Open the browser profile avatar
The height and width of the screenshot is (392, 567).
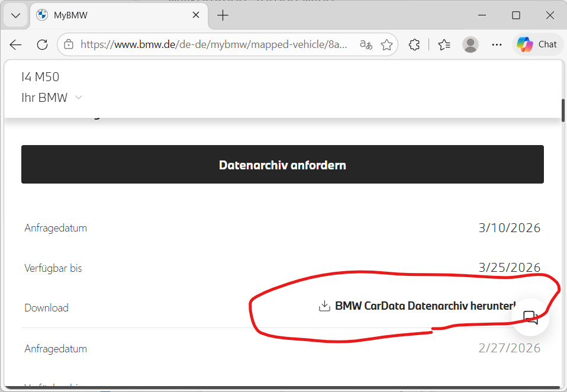(471, 44)
